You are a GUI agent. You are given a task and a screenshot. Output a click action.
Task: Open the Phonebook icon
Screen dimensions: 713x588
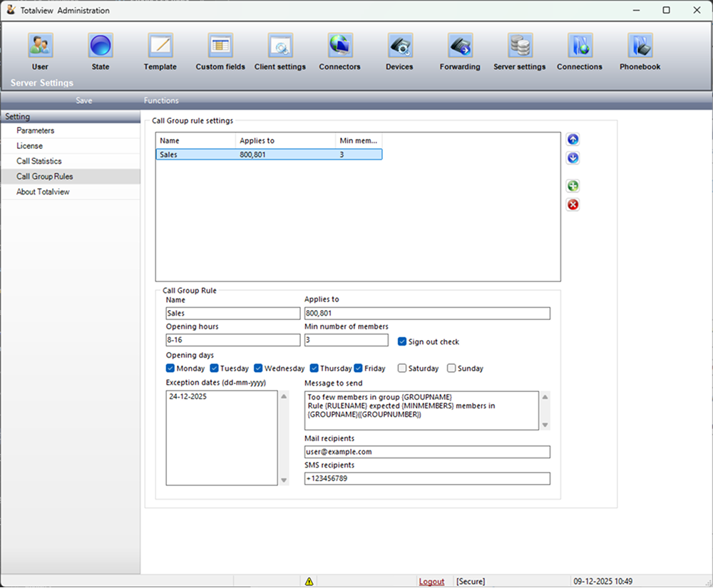click(x=640, y=46)
